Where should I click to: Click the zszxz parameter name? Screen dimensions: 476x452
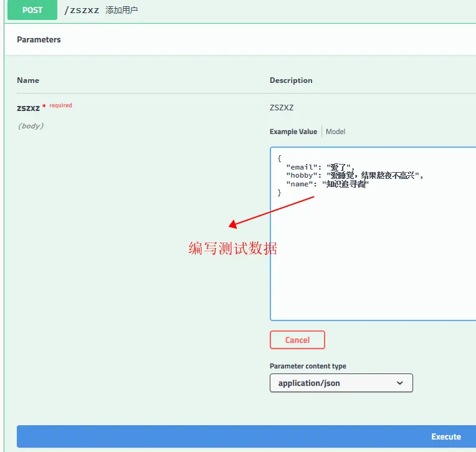click(28, 108)
